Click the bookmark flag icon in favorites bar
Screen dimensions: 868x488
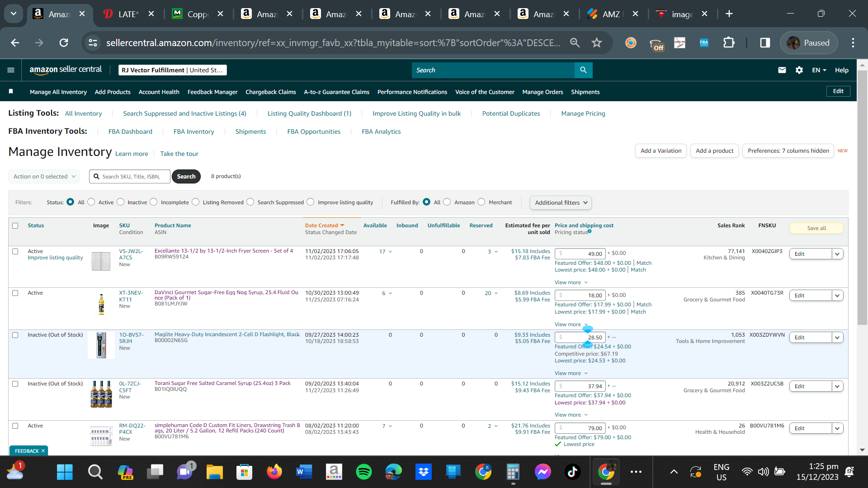(11, 91)
